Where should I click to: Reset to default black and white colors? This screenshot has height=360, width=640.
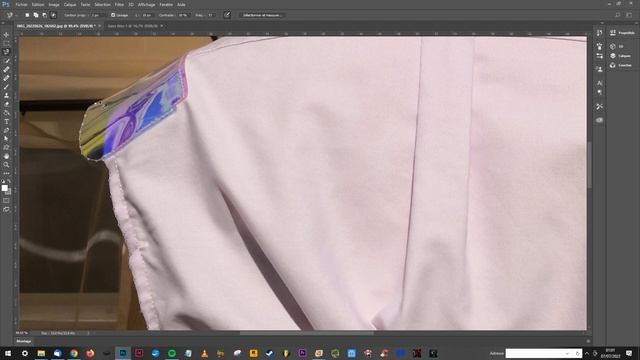[x=3, y=181]
